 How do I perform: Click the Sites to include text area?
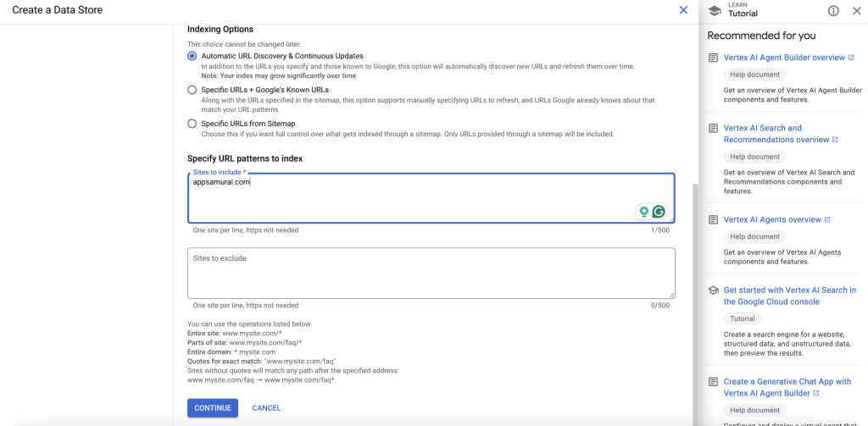coord(407,196)
